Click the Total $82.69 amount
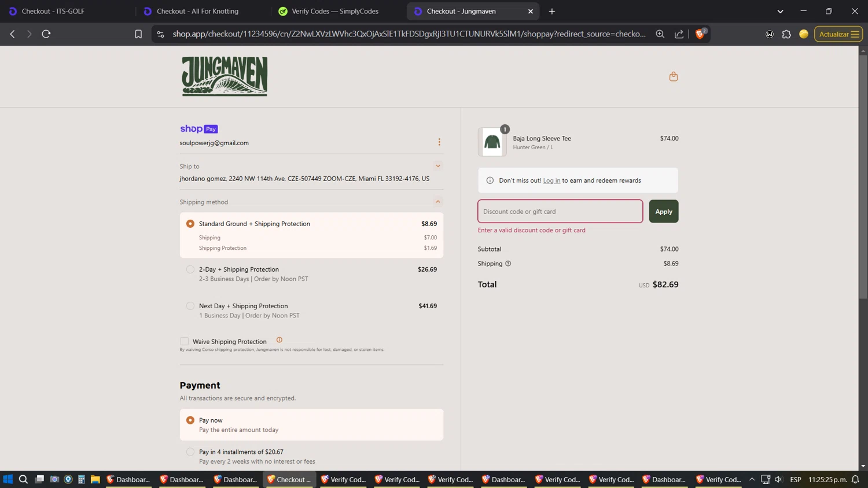Image resolution: width=868 pixels, height=488 pixels. (x=665, y=284)
